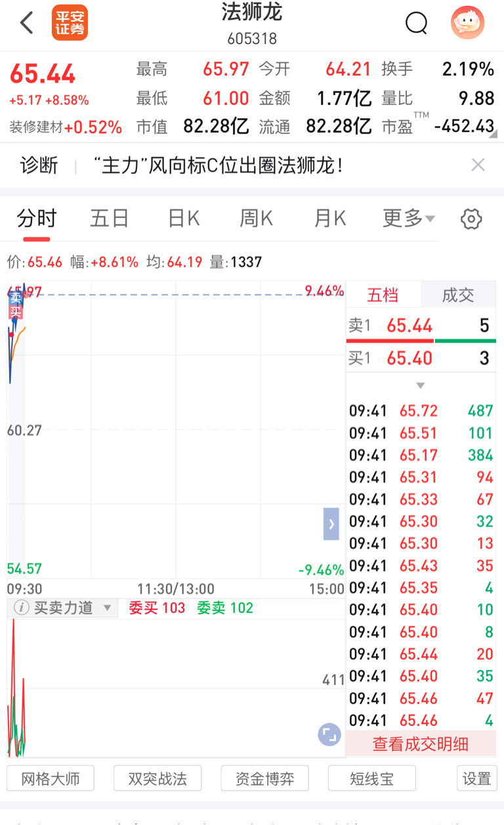Tap the 今开 64.21 value

(x=348, y=68)
